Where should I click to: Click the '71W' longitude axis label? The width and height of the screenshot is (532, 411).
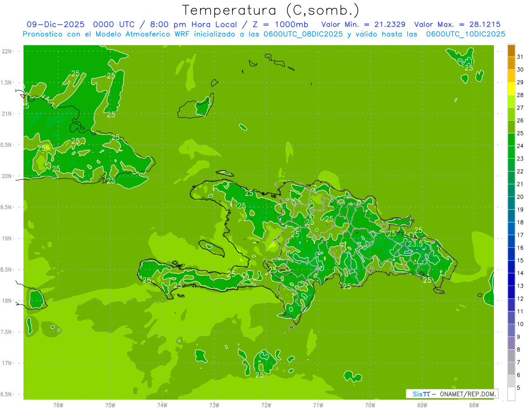point(318,405)
